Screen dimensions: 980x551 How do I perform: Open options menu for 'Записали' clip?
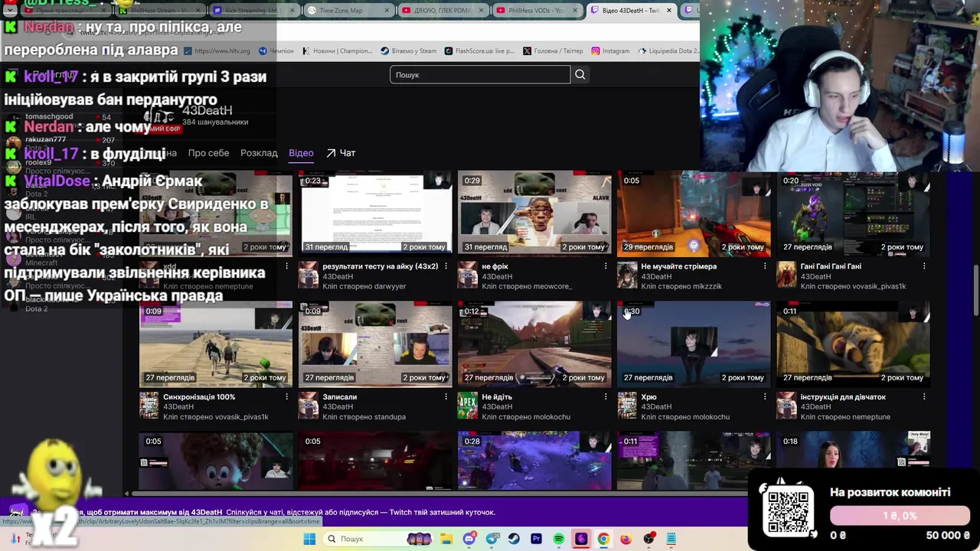pyautogui.click(x=446, y=397)
